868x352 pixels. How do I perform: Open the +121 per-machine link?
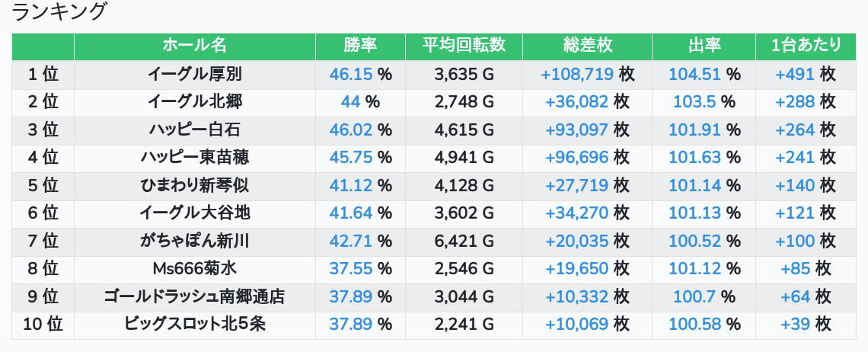point(795,213)
